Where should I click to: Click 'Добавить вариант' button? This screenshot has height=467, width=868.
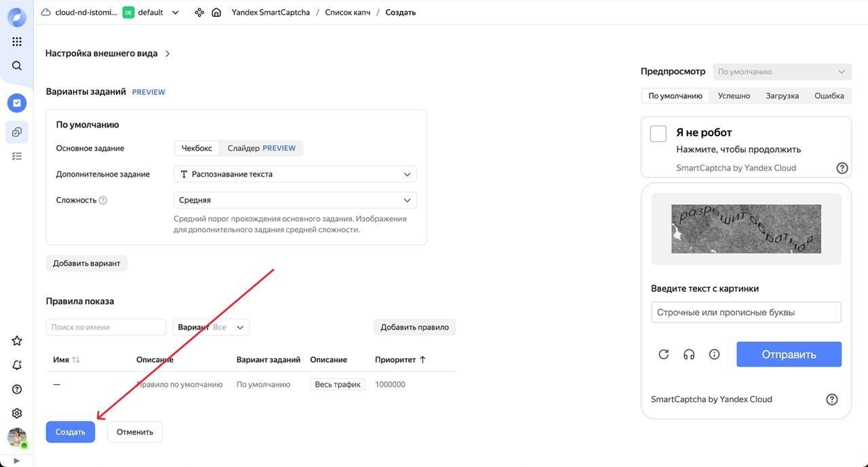87,263
